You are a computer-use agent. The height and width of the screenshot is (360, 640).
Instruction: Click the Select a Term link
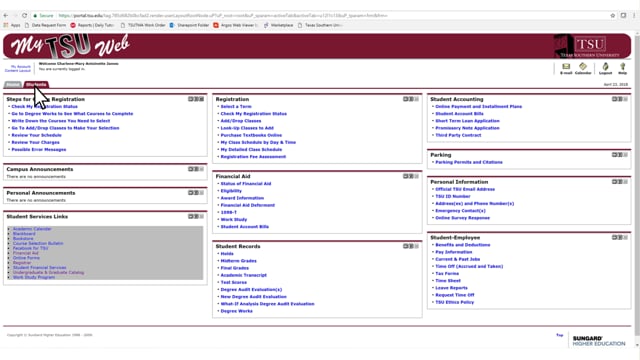(x=236, y=107)
